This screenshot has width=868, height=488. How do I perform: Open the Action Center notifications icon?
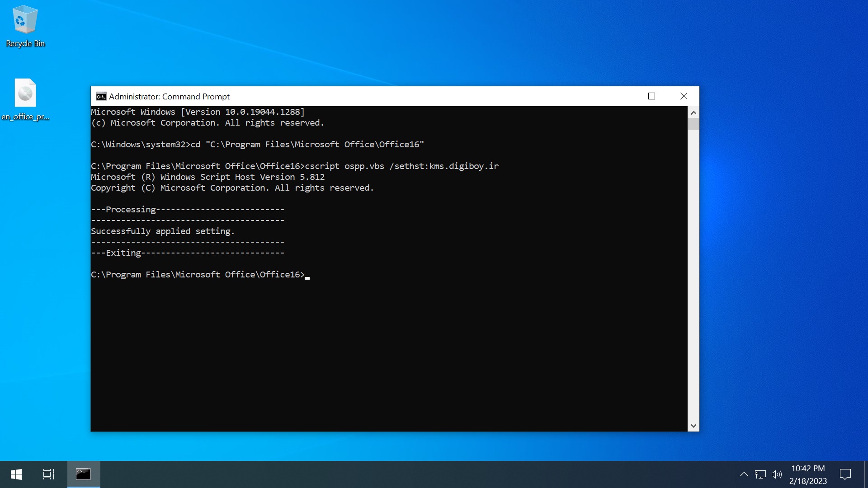(x=845, y=474)
